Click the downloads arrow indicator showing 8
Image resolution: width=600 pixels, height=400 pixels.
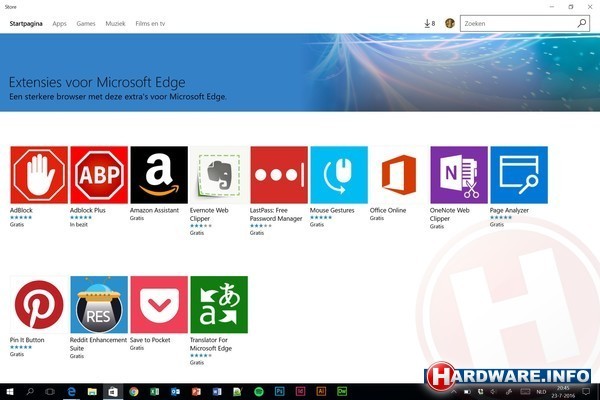click(x=430, y=23)
